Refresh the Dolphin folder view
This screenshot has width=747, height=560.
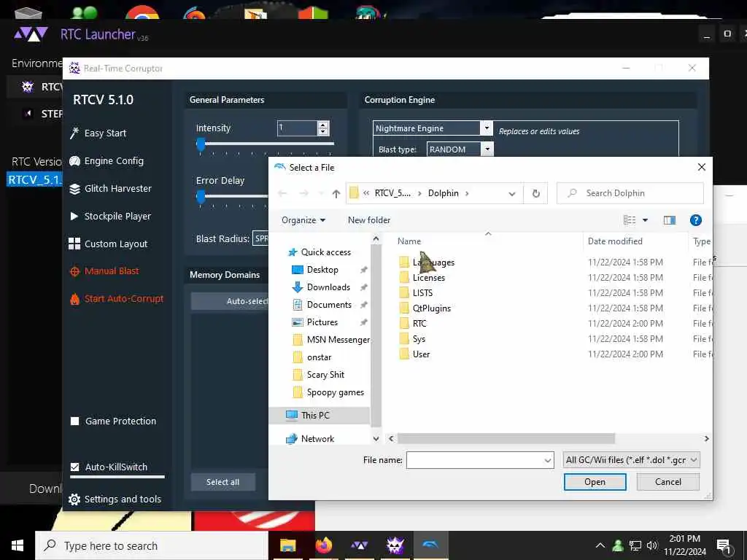536,193
